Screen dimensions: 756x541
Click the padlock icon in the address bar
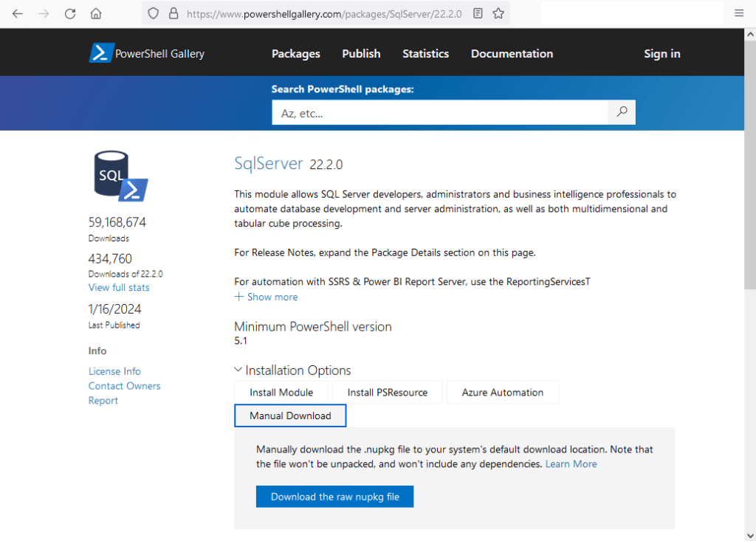[x=172, y=13]
